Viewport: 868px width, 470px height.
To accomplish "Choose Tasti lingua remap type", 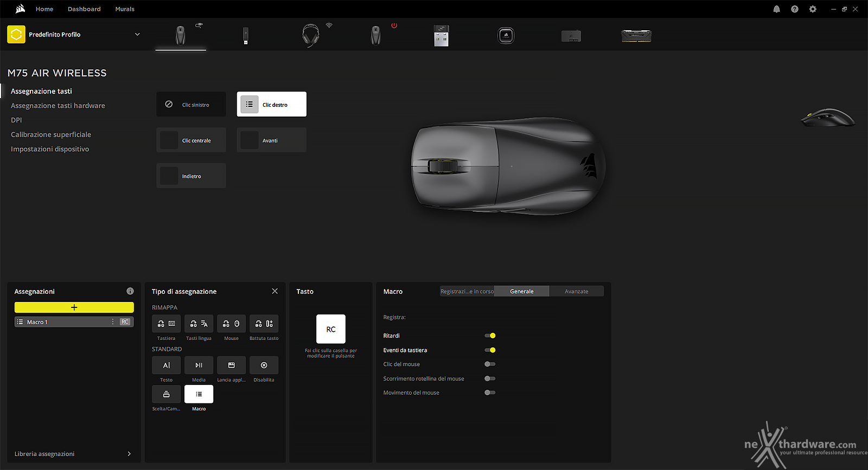I will coord(199,324).
